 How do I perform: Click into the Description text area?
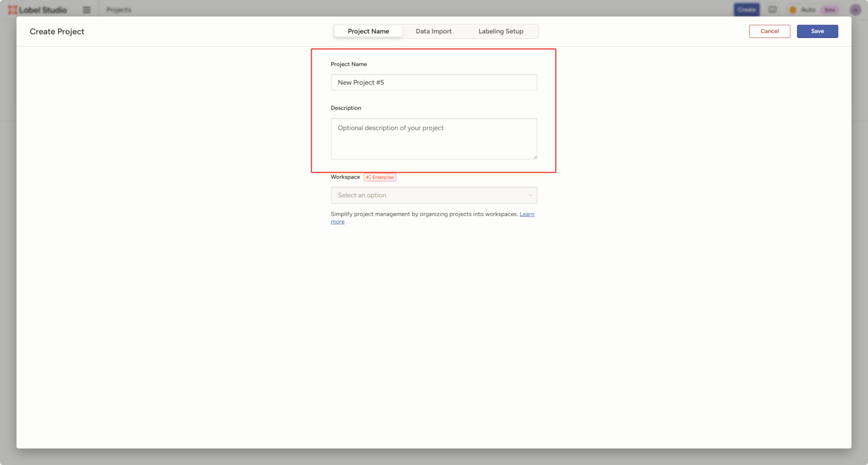pos(434,138)
